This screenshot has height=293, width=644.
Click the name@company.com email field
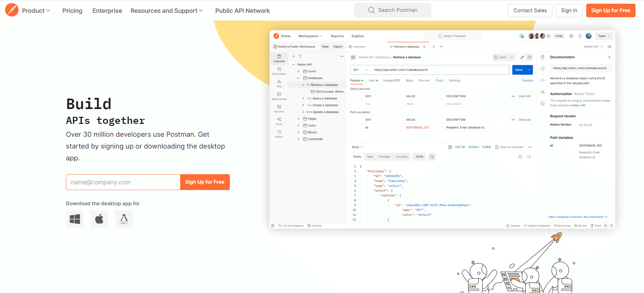point(123,182)
